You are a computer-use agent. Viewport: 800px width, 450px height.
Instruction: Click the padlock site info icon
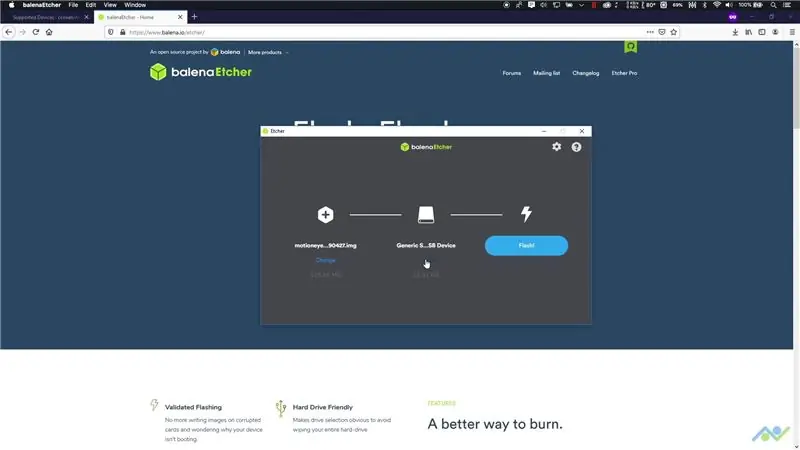(x=122, y=32)
